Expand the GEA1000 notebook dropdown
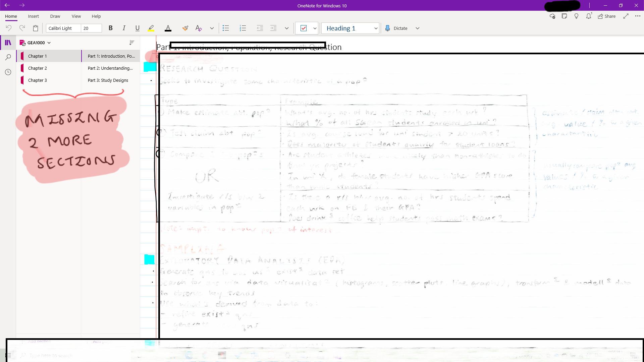 [x=49, y=43]
